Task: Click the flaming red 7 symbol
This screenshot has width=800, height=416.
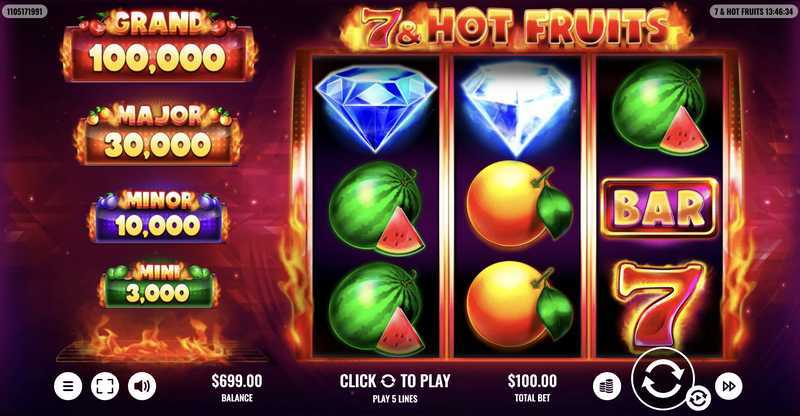Action: pos(660,305)
